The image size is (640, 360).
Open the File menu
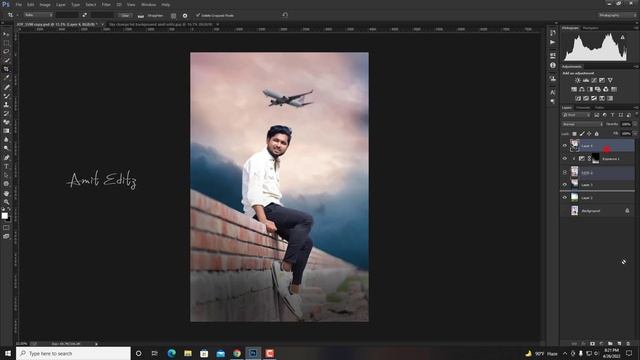coord(19,4)
